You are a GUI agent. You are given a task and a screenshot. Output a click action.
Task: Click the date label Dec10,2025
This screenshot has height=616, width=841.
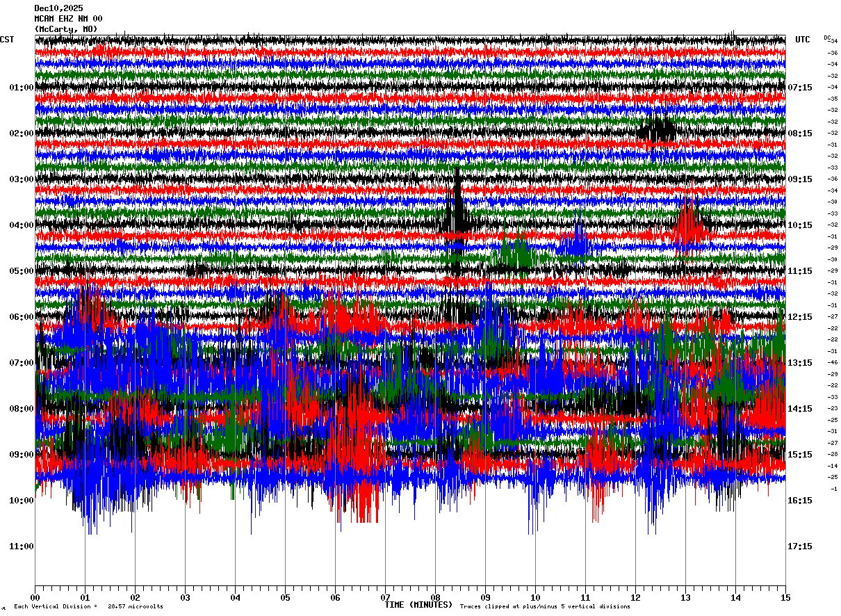tap(58, 8)
